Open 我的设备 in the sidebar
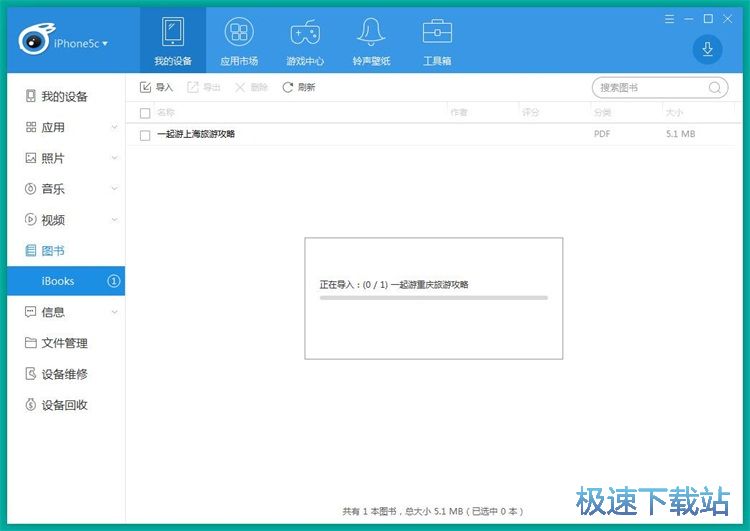 [66, 97]
